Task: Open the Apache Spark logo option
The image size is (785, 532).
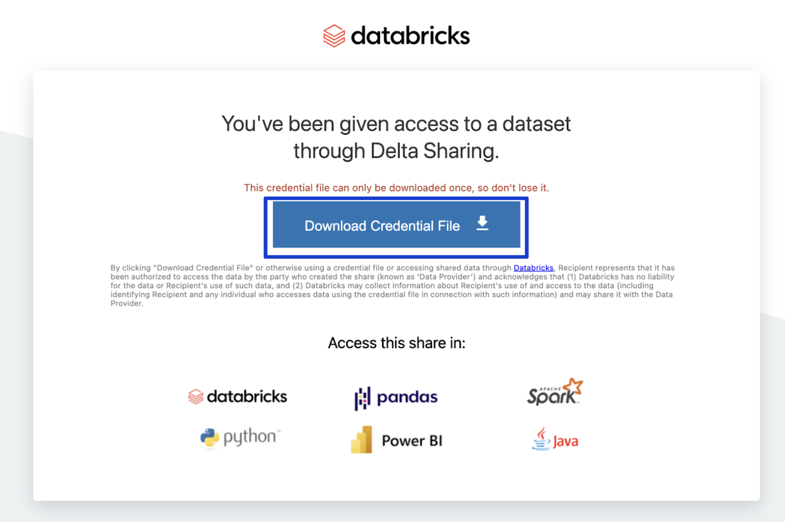Action: [x=553, y=394]
